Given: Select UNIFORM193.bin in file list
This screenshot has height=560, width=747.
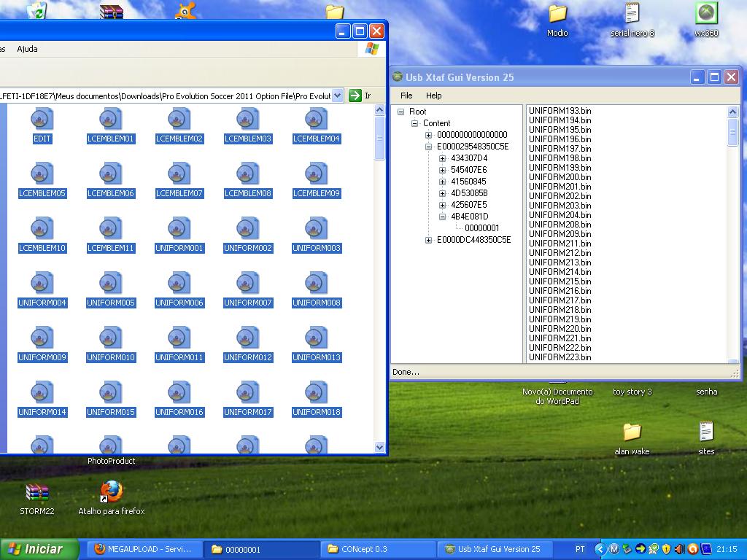Looking at the screenshot, I should pos(560,111).
